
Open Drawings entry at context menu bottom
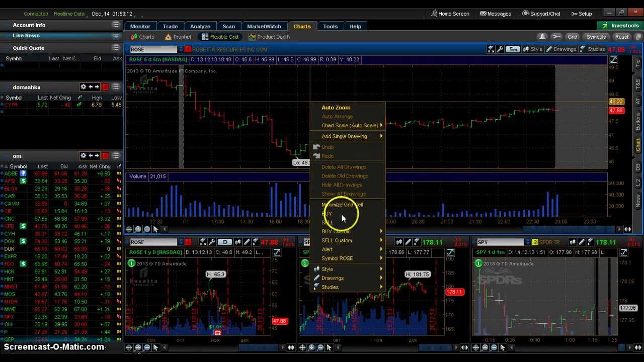(348, 278)
